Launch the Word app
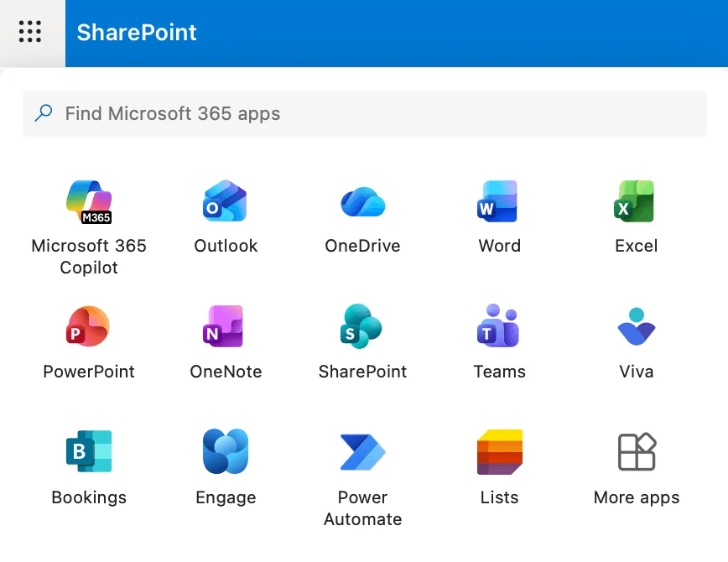 (500, 217)
